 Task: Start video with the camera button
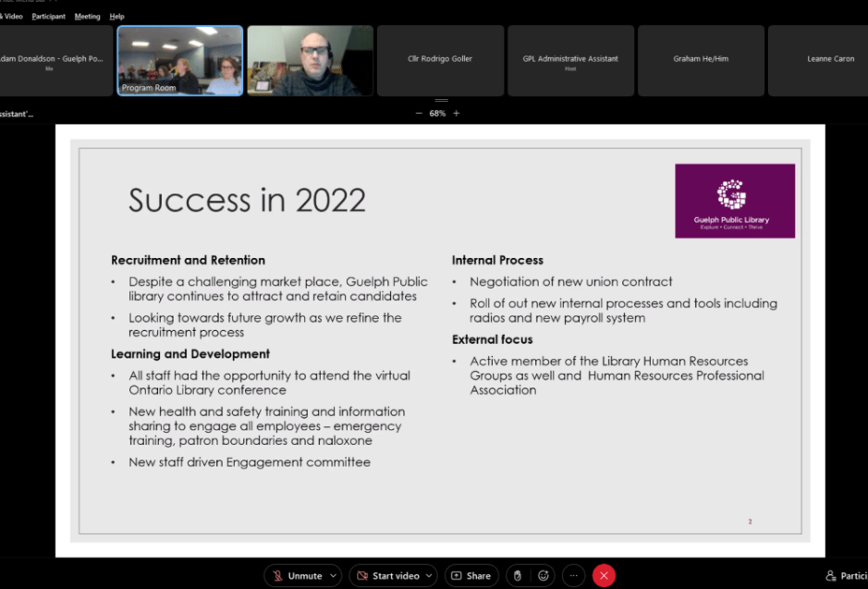[x=387, y=576]
